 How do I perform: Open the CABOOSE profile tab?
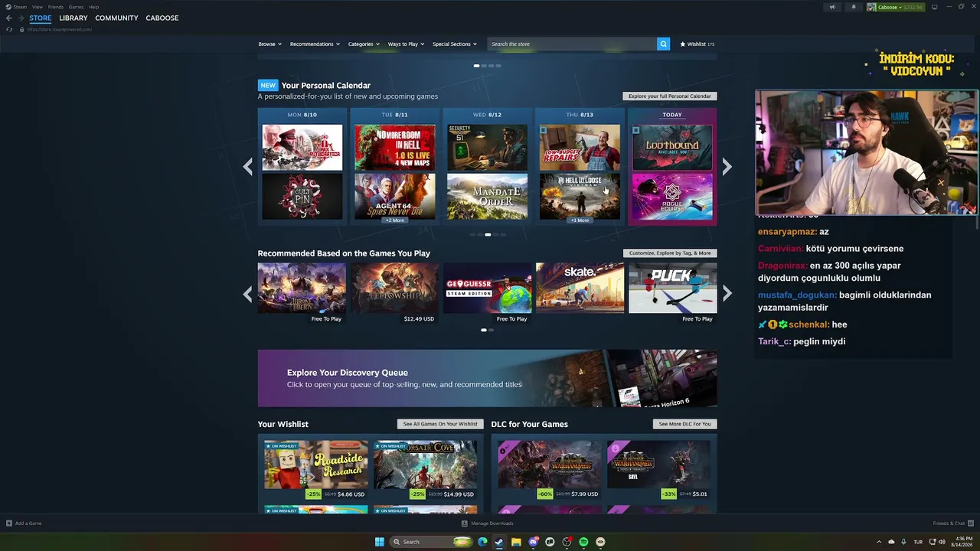pyautogui.click(x=162, y=18)
